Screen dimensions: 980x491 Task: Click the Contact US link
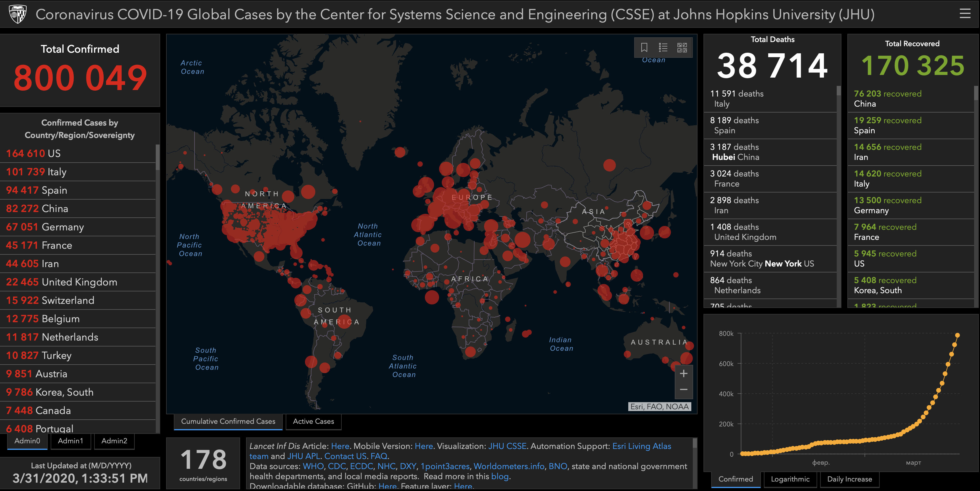coord(345,456)
